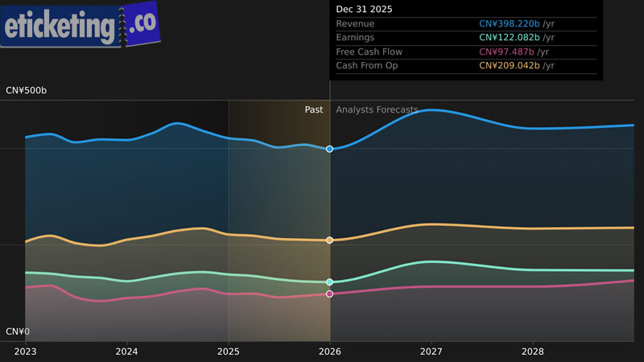Click the eticketing.co logo
644x362 pixels.
[80, 25]
